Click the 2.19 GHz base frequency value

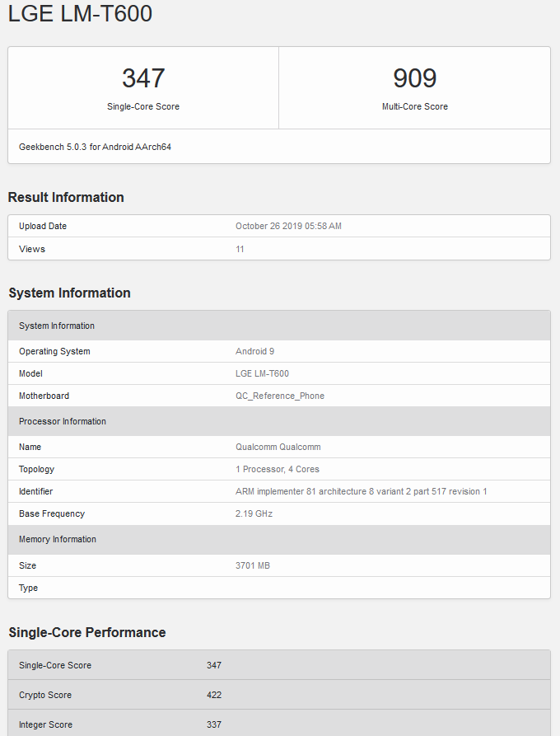tap(254, 513)
